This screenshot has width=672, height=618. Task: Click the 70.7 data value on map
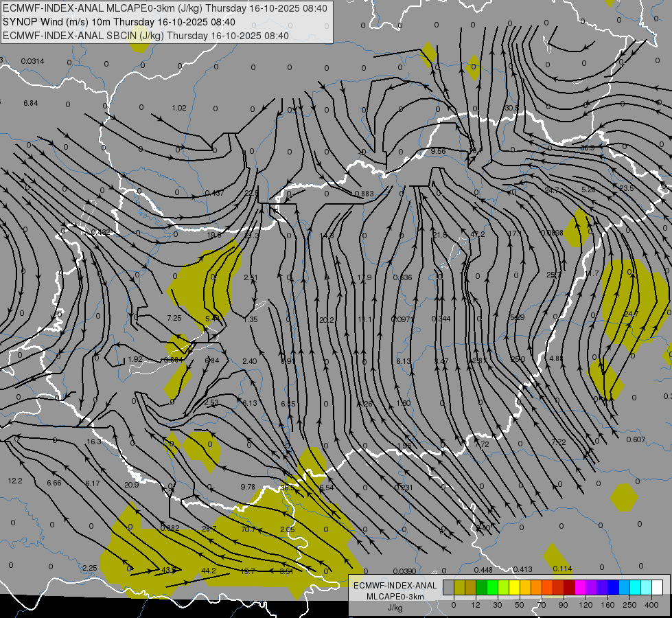tap(248, 529)
